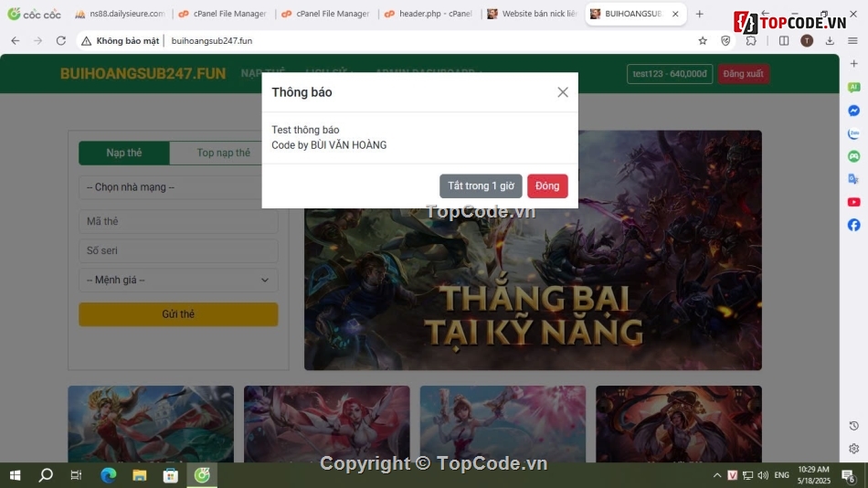Open the AI chat sidebar icon
The image size is (868, 488).
[853, 87]
